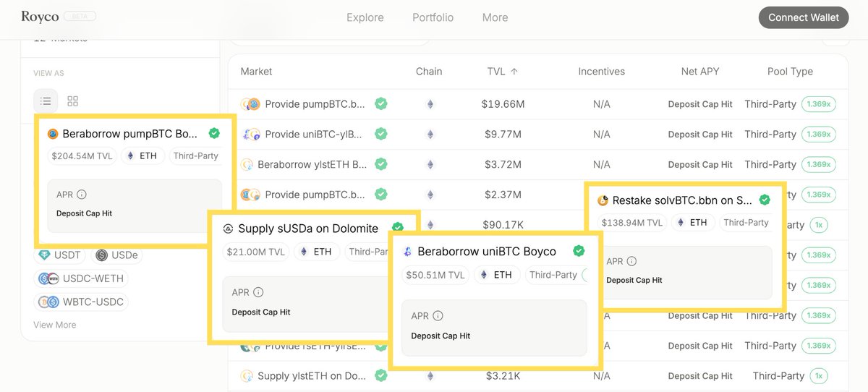Viewport: 868px width, 392px height.
Task: Select the USDC-WETH token filter
Action: [x=81, y=278]
